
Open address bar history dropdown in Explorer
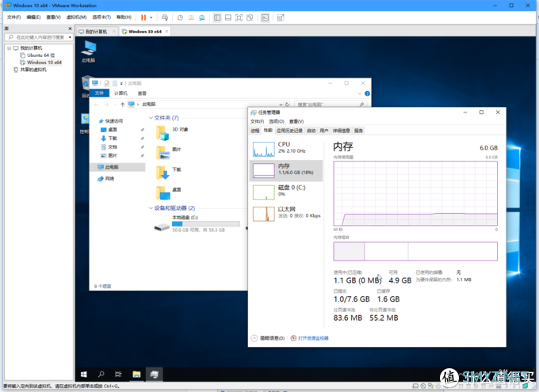click(x=281, y=104)
